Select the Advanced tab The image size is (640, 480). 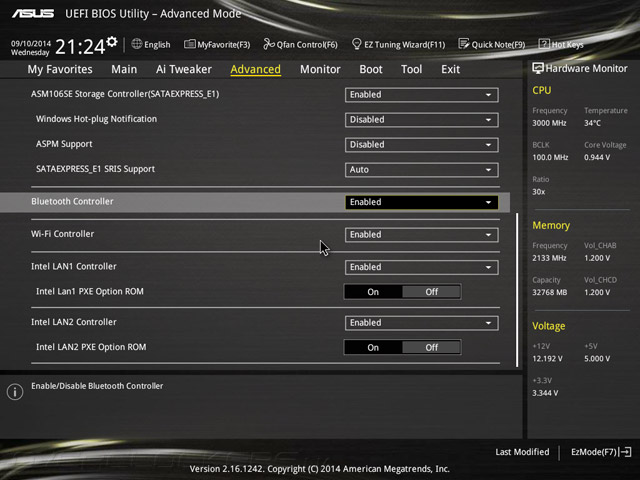[x=256, y=69]
